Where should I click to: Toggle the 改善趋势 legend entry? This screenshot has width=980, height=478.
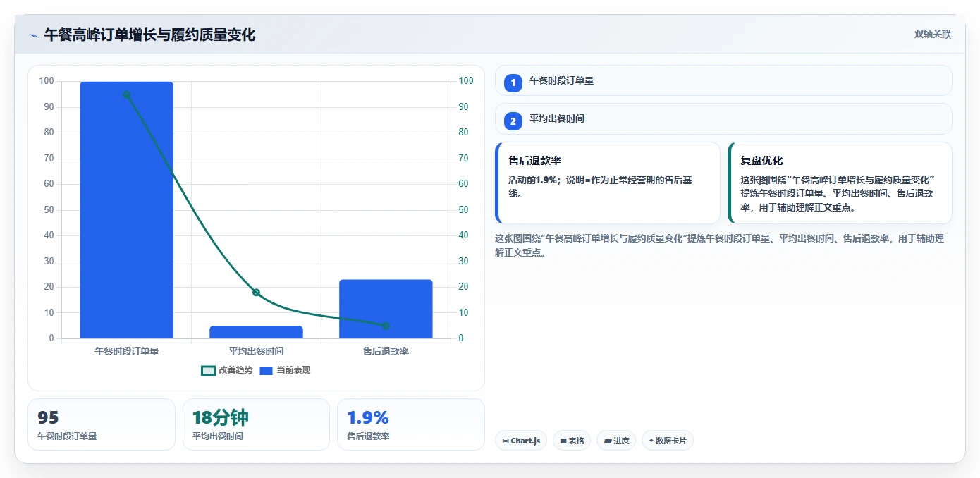[x=227, y=370]
